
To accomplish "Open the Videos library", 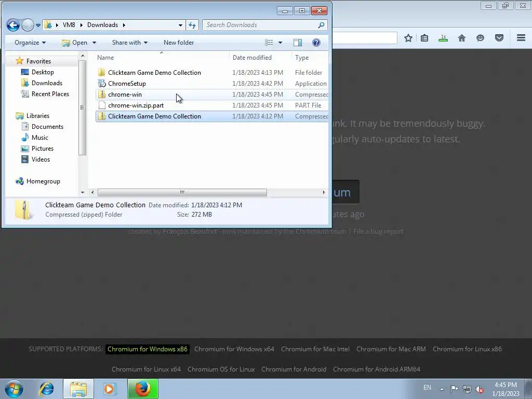I will click(x=41, y=159).
